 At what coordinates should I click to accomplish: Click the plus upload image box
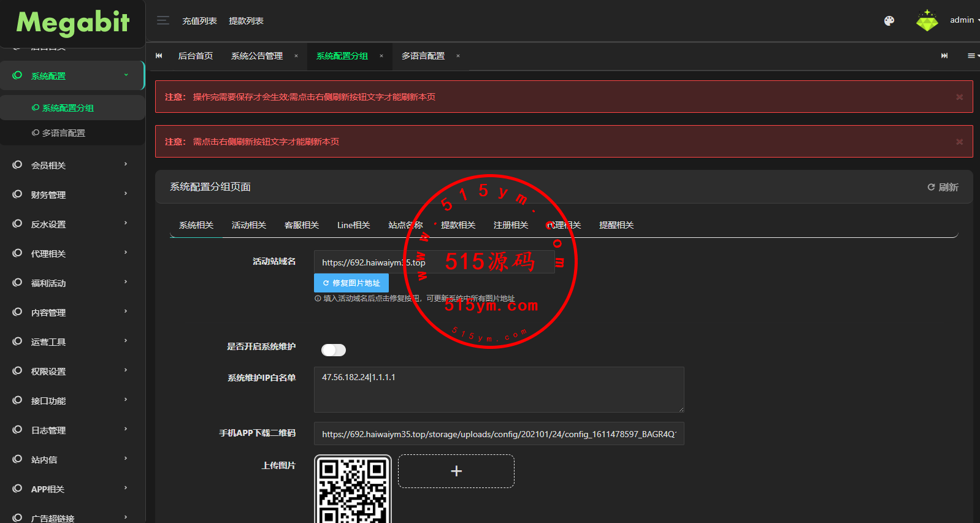click(456, 471)
